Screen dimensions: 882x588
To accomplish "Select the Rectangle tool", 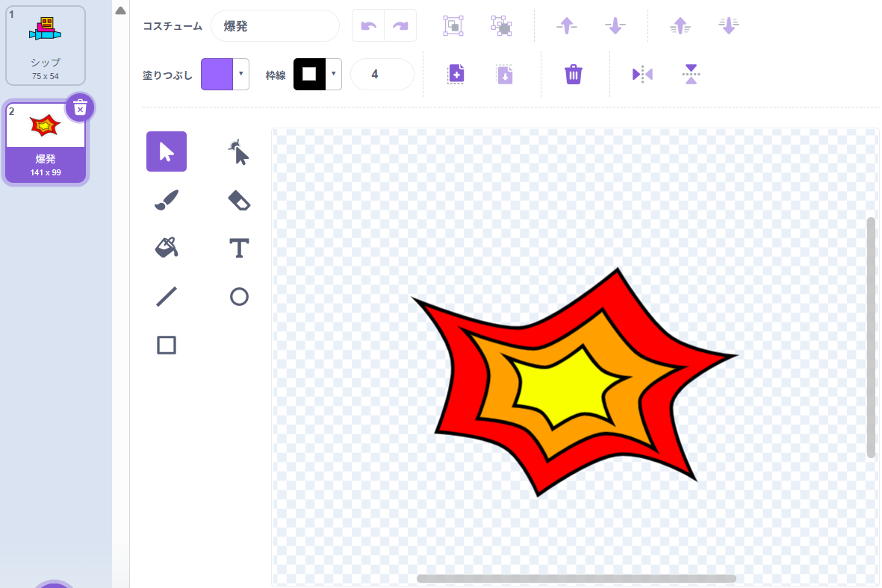I will 167,345.
